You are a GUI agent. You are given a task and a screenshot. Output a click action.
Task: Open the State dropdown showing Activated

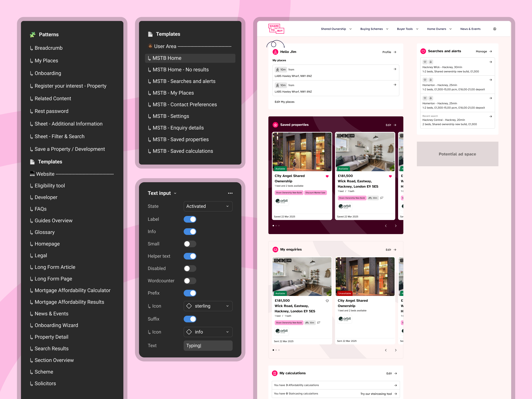pyautogui.click(x=208, y=206)
